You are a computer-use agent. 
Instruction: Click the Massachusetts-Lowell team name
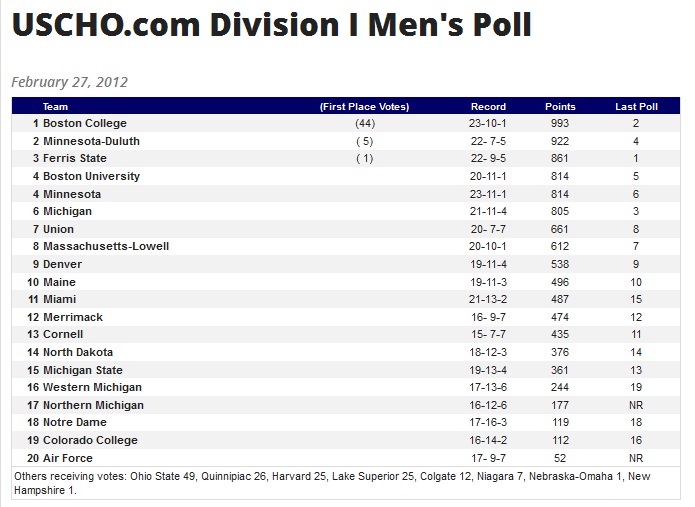click(x=106, y=246)
